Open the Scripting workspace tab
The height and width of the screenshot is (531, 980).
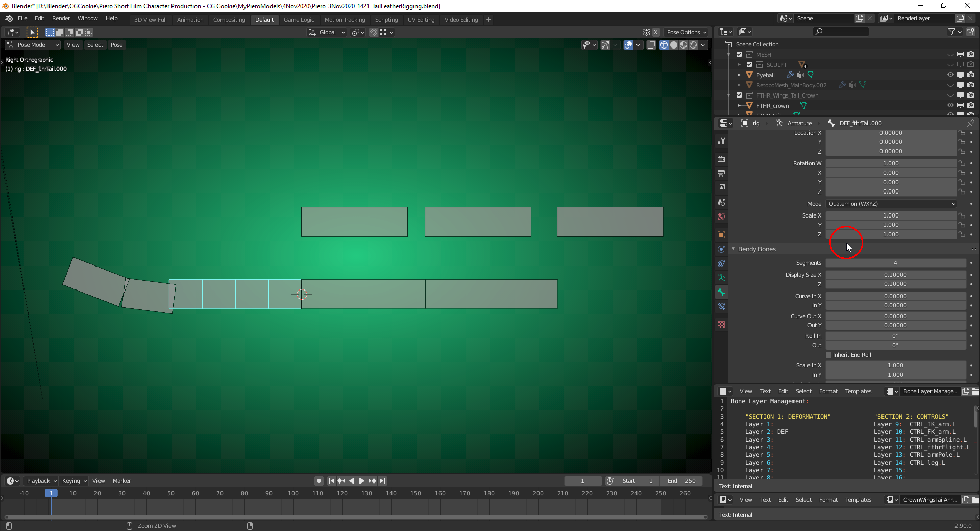[x=386, y=19]
